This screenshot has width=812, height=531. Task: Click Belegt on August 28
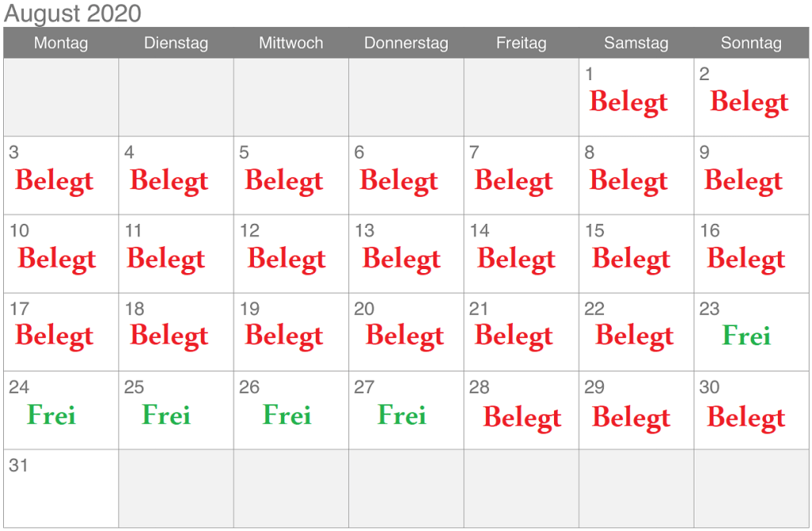tap(522, 417)
